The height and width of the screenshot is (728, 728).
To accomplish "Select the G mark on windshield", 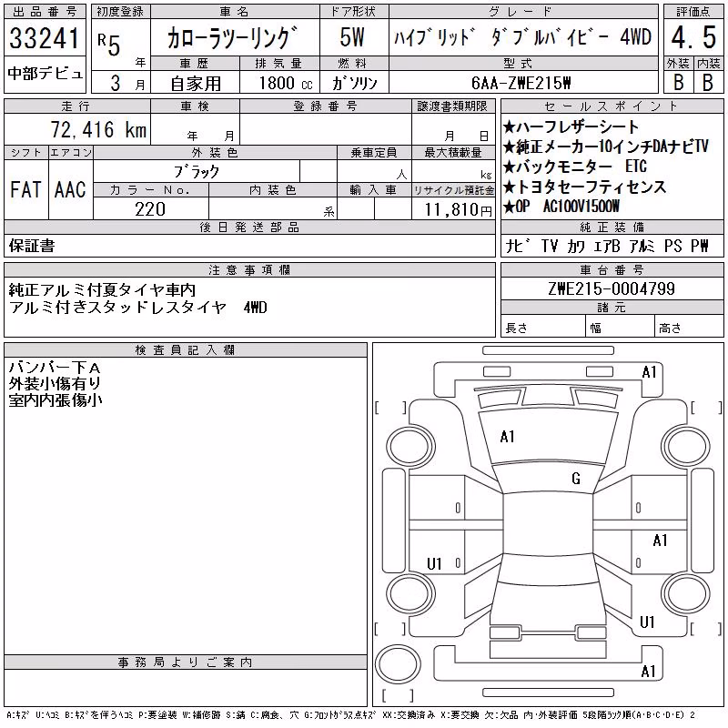I will (576, 479).
